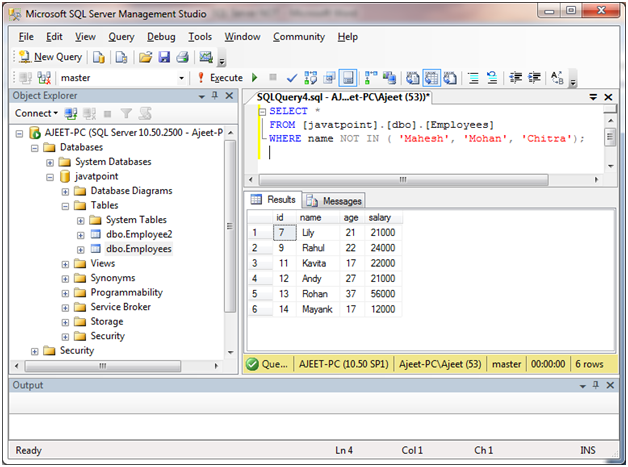Expand the Programmability folder

65,293
